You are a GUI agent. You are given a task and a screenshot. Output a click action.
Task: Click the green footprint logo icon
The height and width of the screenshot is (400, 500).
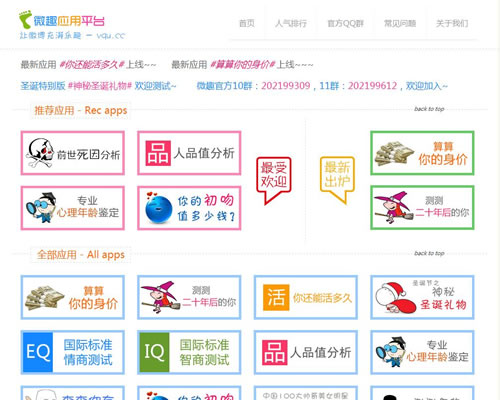click(25, 19)
